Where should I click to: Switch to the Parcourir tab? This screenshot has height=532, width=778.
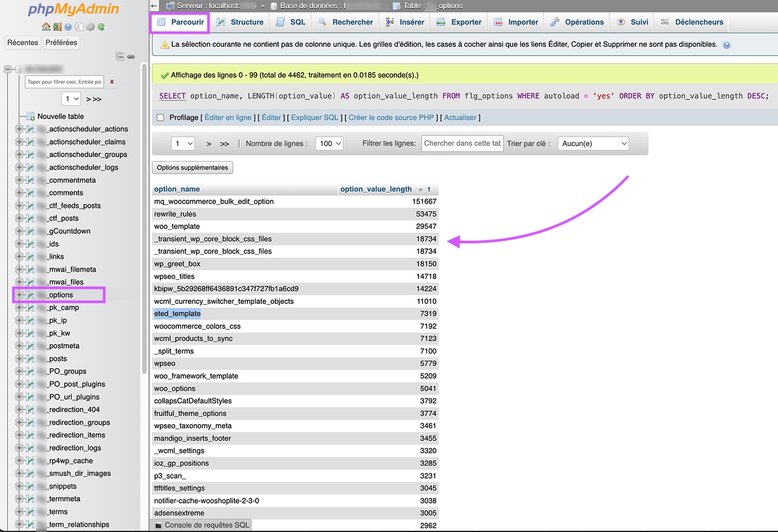180,22
